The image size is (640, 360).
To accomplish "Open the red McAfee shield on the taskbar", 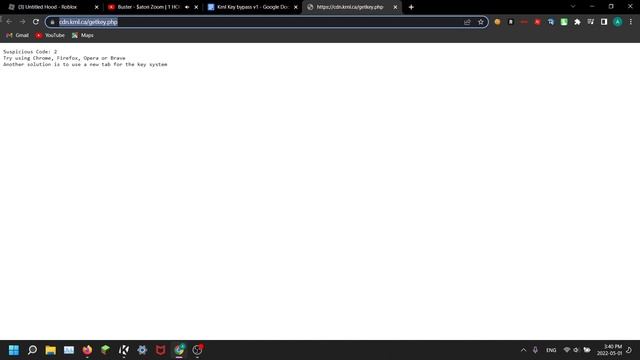I will click(x=160, y=350).
